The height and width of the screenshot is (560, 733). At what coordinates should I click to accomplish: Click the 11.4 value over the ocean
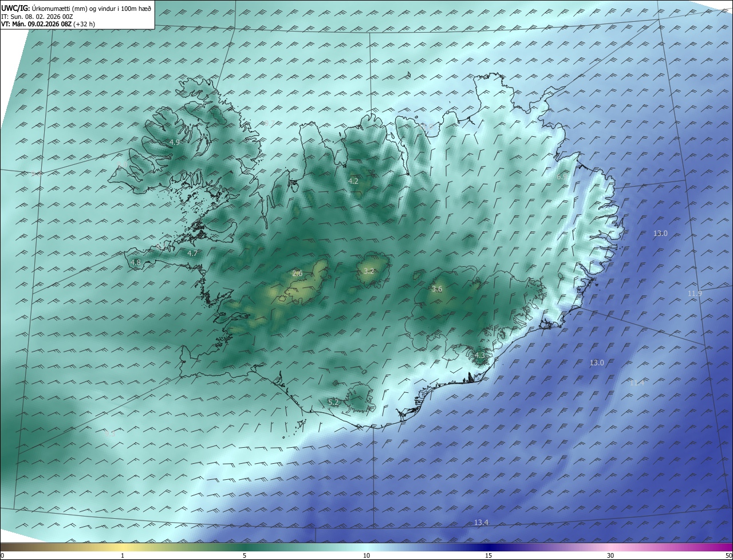(x=637, y=383)
